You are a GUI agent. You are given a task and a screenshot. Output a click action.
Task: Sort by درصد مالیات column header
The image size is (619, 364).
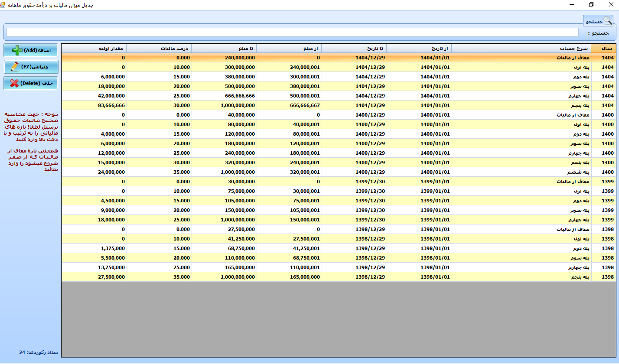tap(159, 49)
